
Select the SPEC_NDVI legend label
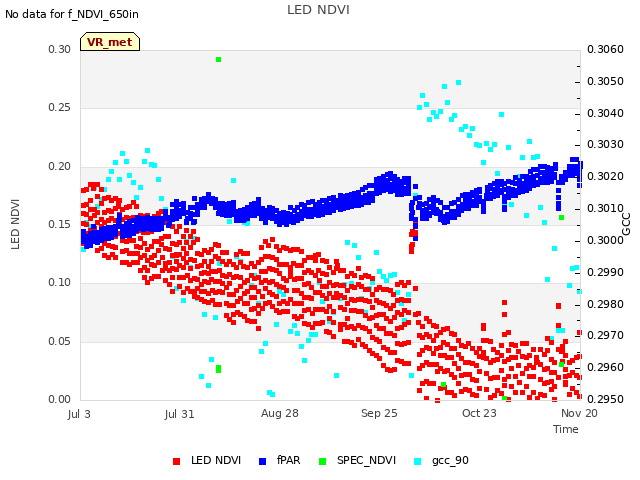pos(366,460)
